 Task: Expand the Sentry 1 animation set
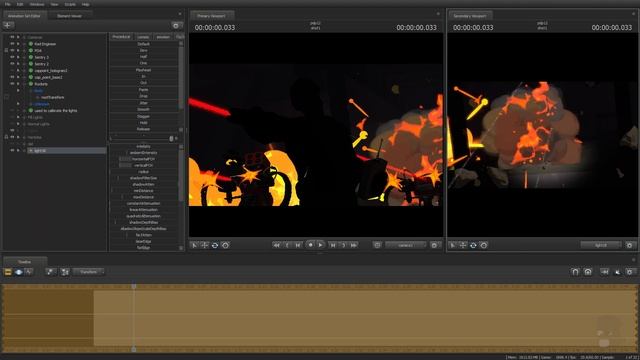click(x=24, y=57)
